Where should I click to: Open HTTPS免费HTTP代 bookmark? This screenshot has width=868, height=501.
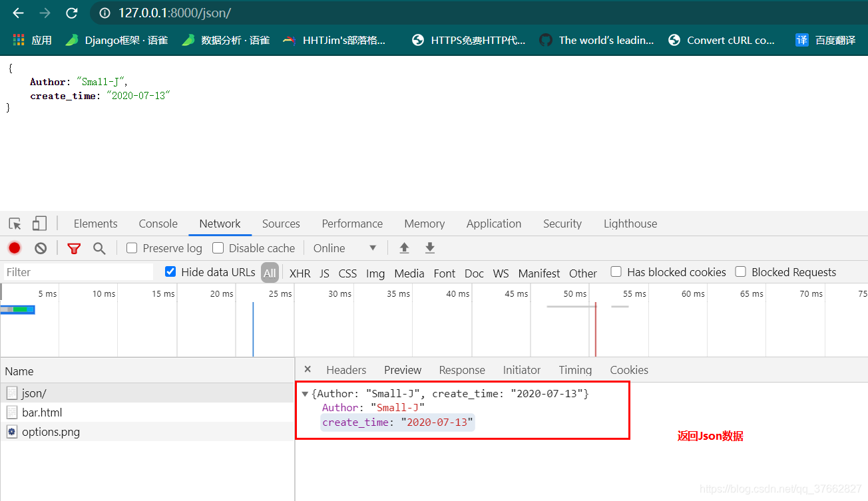pos(469,40)
